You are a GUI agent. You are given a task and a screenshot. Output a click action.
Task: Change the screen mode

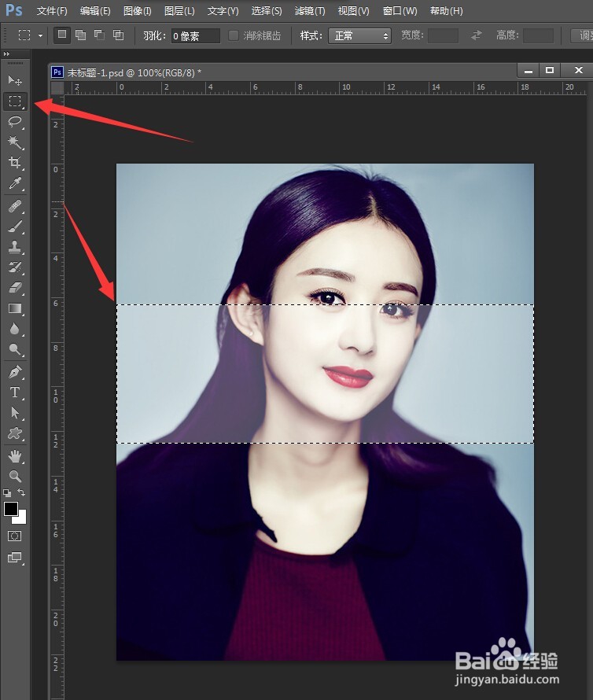coord(15,557)
